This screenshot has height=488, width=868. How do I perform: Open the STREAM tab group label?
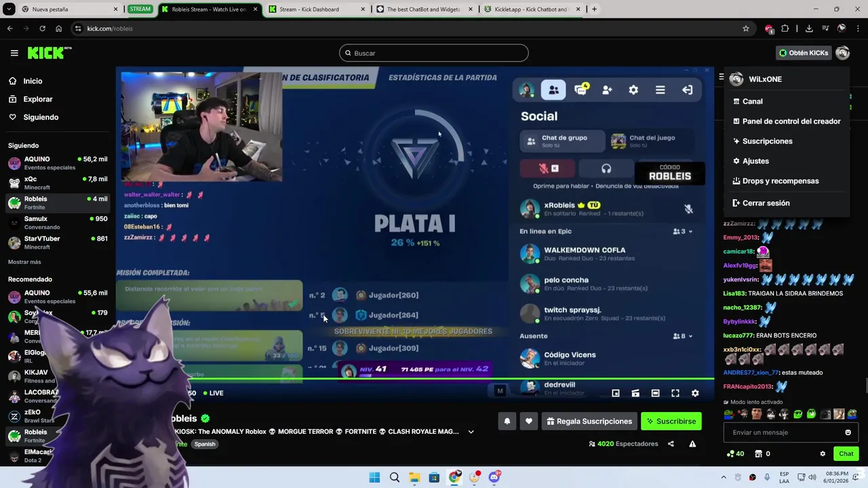pos(140,9)
